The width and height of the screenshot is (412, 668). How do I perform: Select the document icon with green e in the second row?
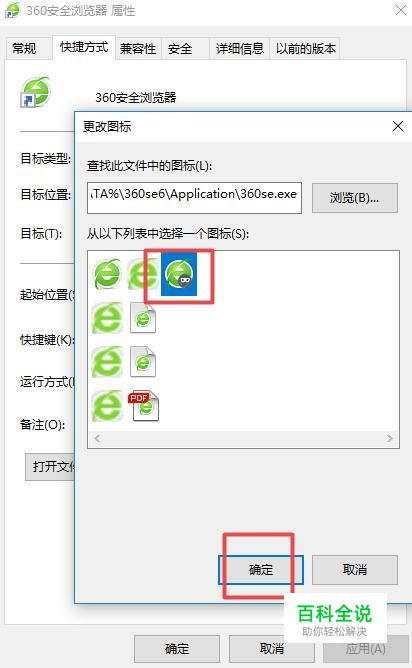(x=143, y=318)
